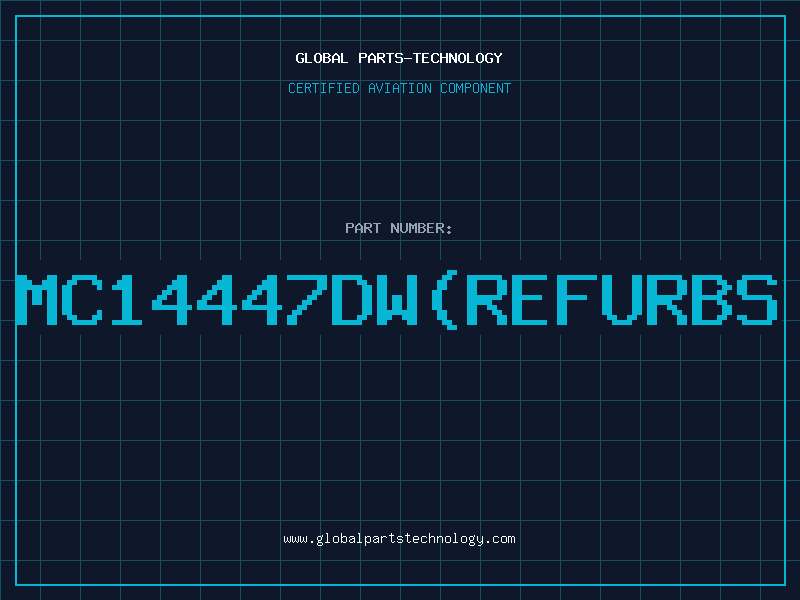
Task: Click the word PART above part number
Action: coord(363,228)
